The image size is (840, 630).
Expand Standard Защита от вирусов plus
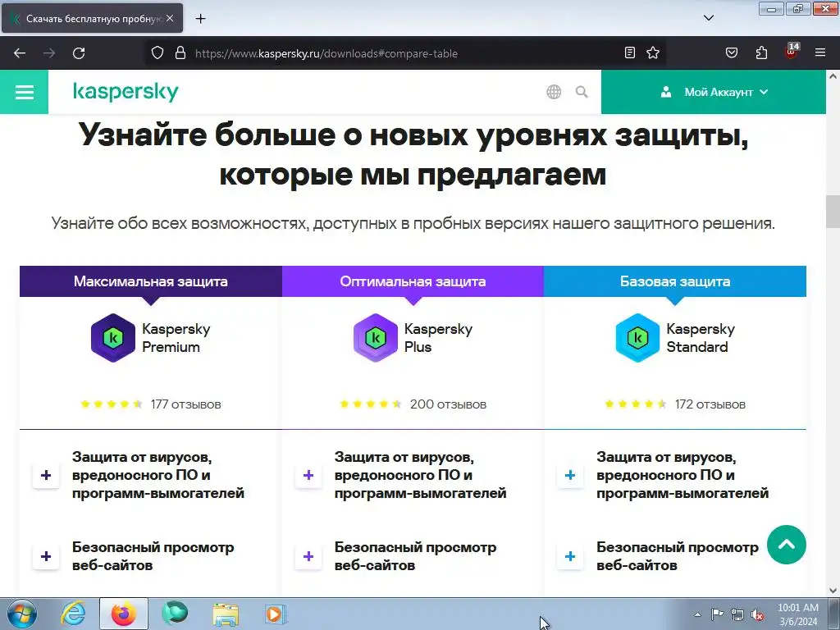coord(570,475)
